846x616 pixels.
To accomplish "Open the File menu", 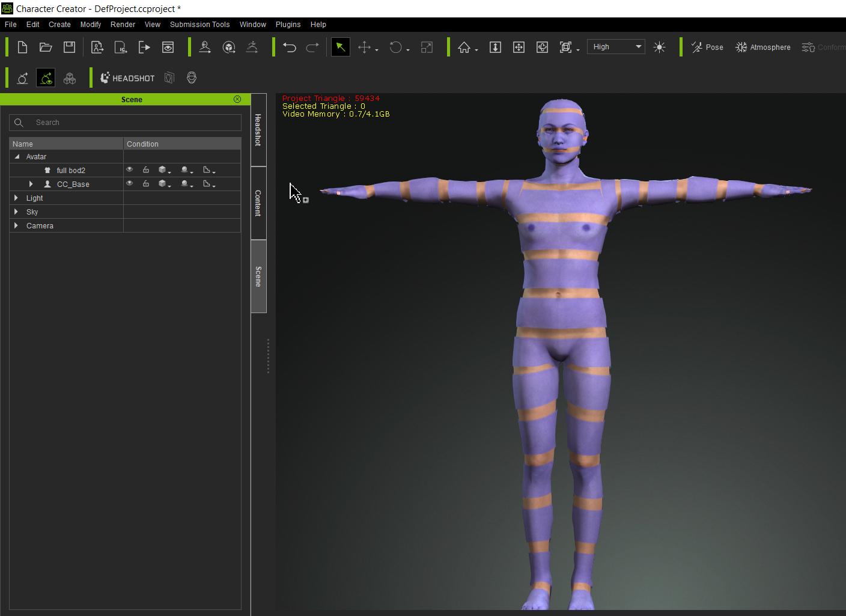I will coord(11,25).
